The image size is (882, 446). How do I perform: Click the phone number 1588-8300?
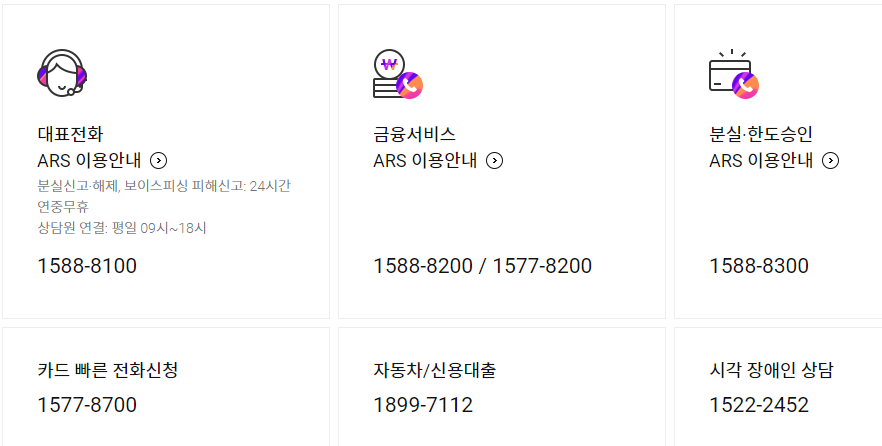759,266
